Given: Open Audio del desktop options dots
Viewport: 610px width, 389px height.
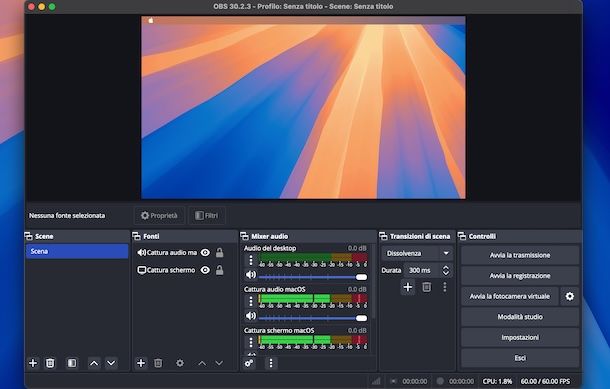Looking at the screenshot, I should coord(251,259).
